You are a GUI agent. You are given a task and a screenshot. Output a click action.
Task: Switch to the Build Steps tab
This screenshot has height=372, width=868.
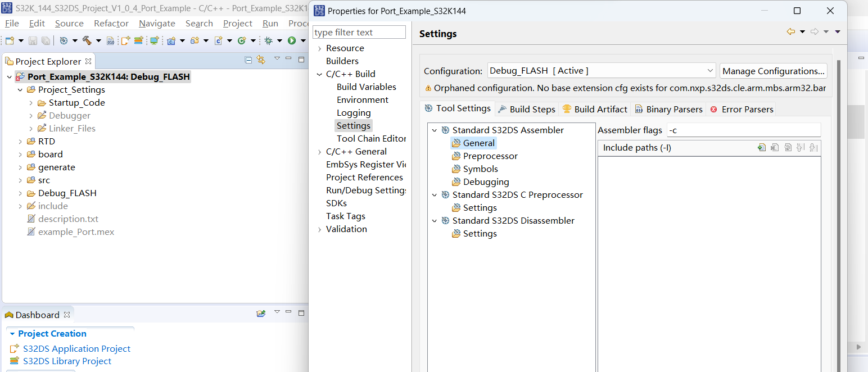click(x=532, y=109)
